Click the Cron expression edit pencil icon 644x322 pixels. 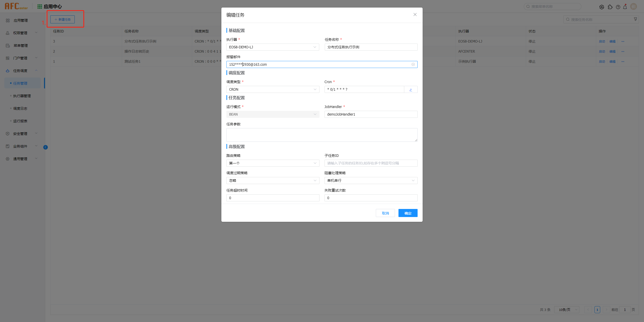(x=411, y=90)
